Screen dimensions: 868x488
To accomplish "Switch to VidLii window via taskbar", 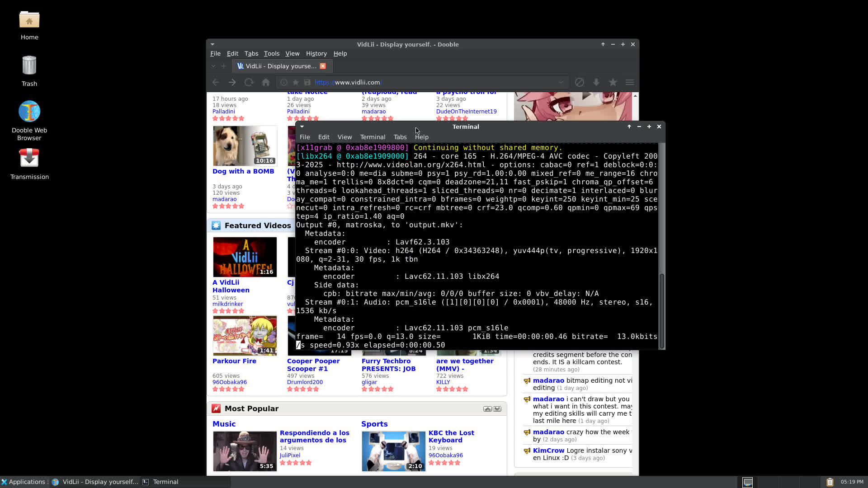I will 95,482.
